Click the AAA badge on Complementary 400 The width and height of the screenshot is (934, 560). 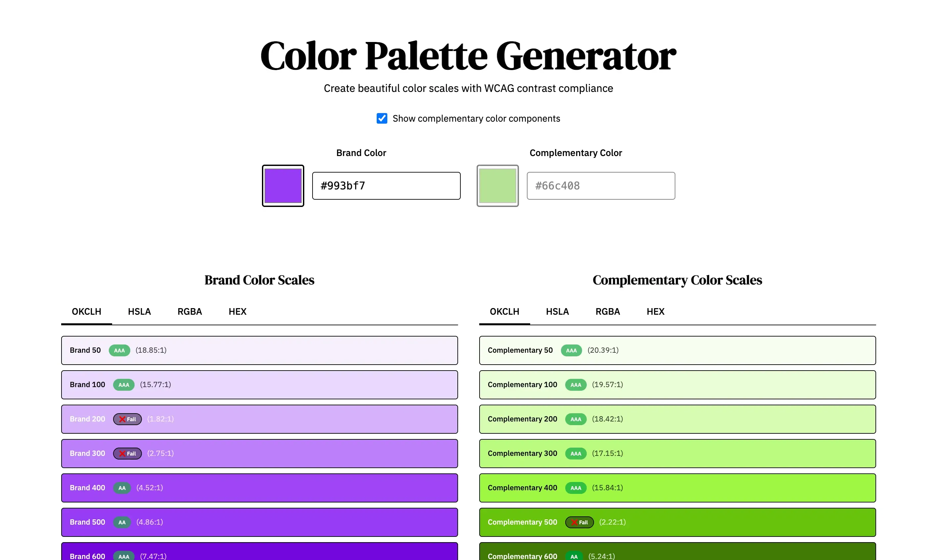[575, 488]
